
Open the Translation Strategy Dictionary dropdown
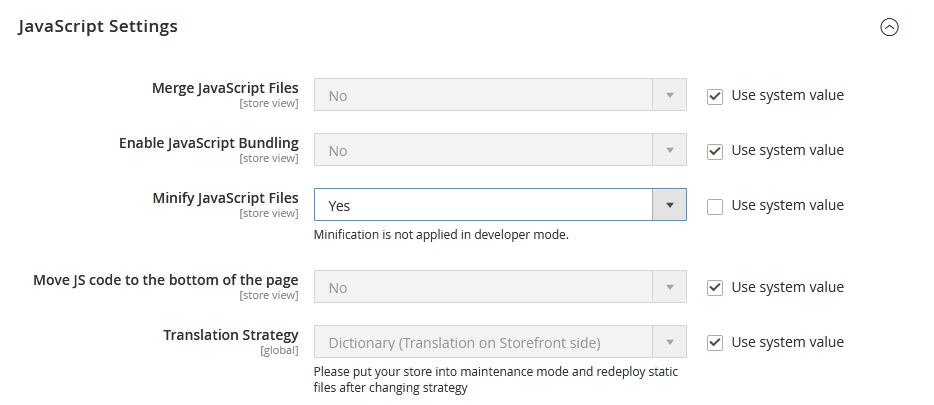click(500, 343)
